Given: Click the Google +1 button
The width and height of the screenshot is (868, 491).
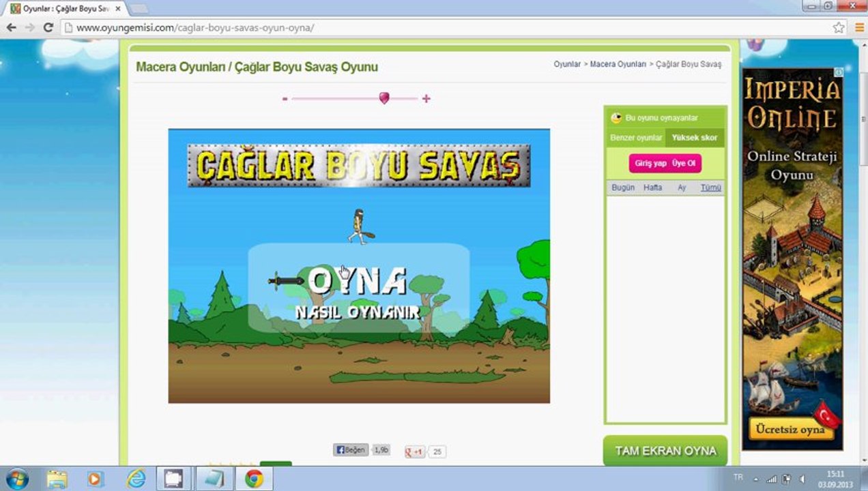Looking at the screenshot, I should coord(415,451).
